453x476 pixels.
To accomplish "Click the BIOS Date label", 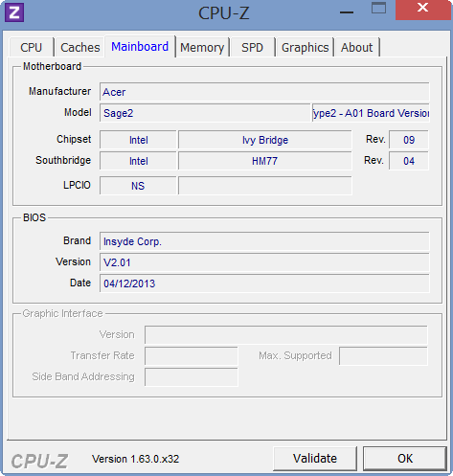I will tap(80, 283).
